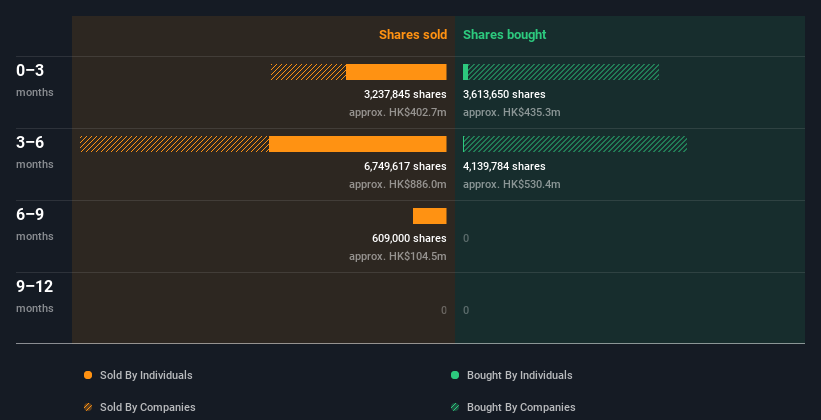The width and height of the screenshot is (821, 420).
Task: Click the Bought By Individuals green legend dot
Action: (455, 375)
